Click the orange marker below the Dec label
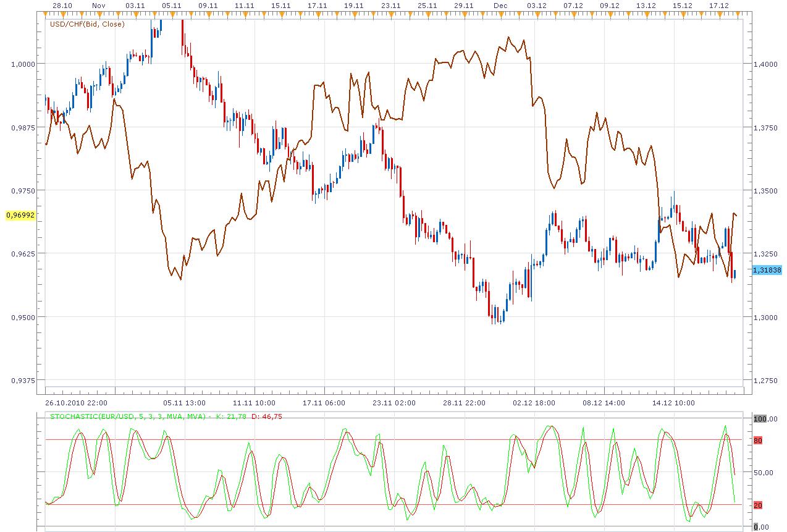The image size is (787, 532). coord(500,13)
